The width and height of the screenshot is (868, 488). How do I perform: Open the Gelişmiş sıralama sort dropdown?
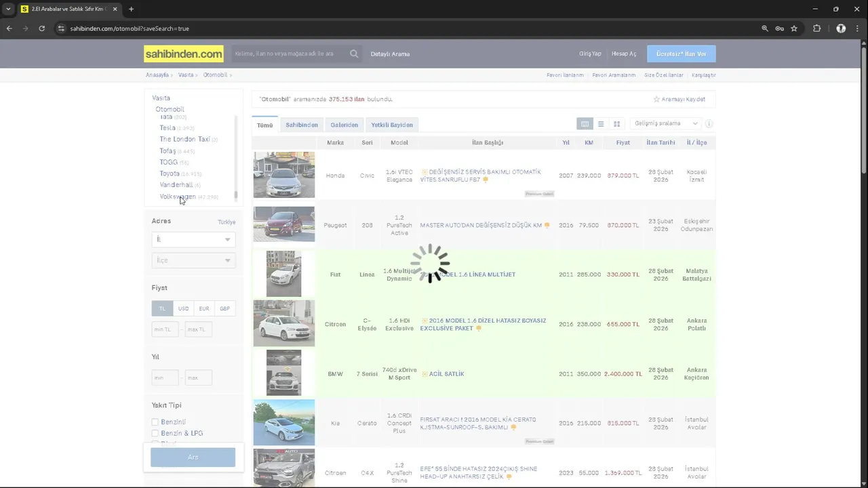(x=665, y=124)
